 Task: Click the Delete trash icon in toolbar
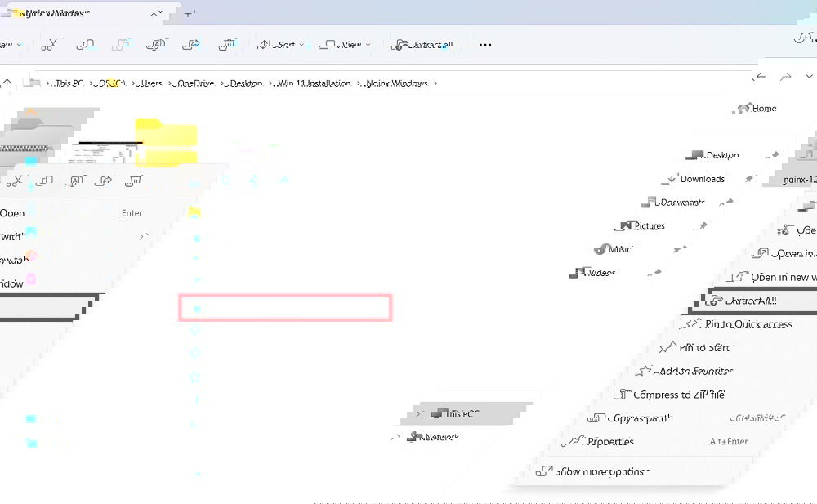coord(226,45)
